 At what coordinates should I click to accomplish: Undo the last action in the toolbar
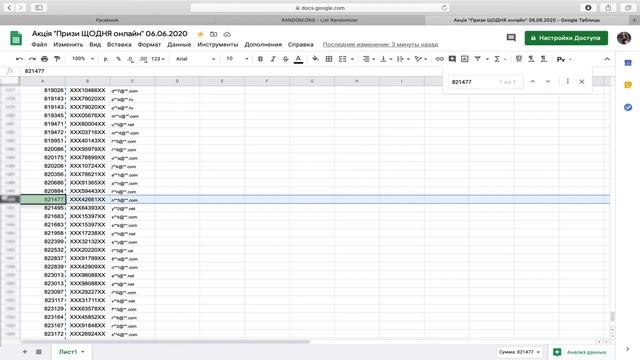[19, 59]
